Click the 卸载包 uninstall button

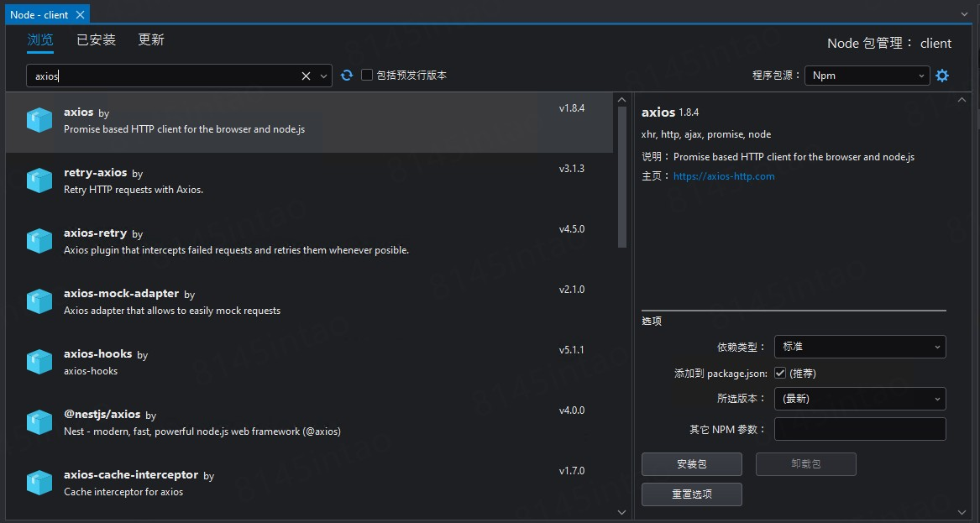pos(805,464)
